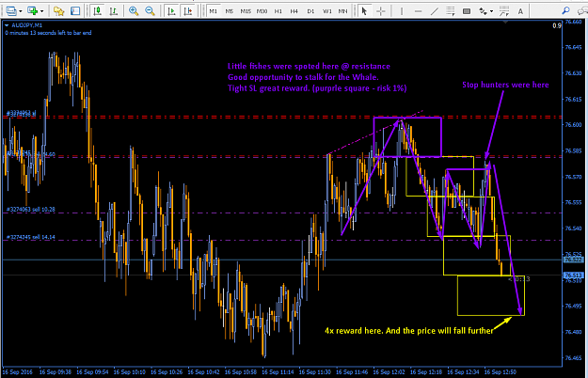Click the 76.465 price axis label
Image resolution: width=588 pixels, height=378 pixels.
pos(573,357)
